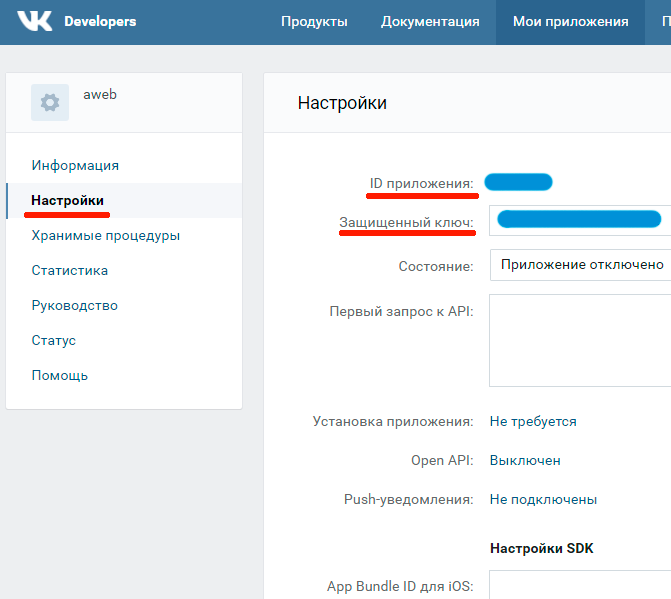Click the aweb app gear icon

coord(50,102)
